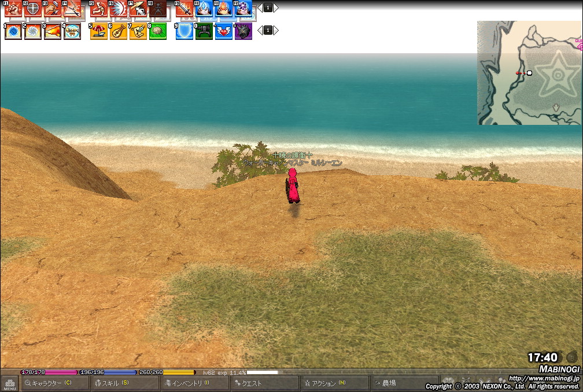Open the MENU button at bottom left
The width and height of the screenshot is (583, 392).
[x=9, y=384]
